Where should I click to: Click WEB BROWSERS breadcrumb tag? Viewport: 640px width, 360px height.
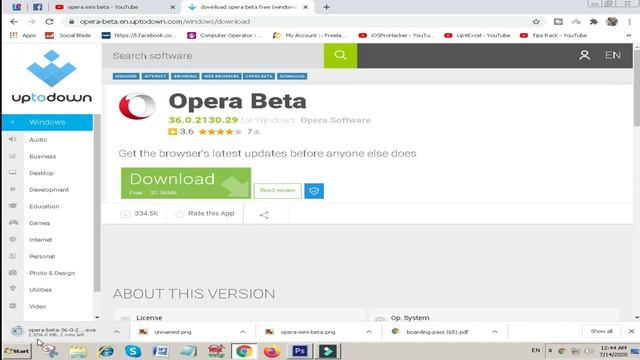point(221,76)
